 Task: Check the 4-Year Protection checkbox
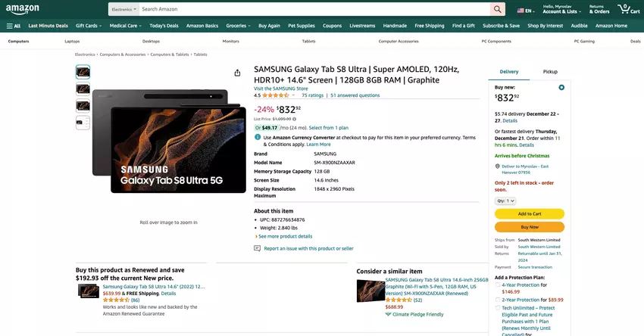point(498,285)
